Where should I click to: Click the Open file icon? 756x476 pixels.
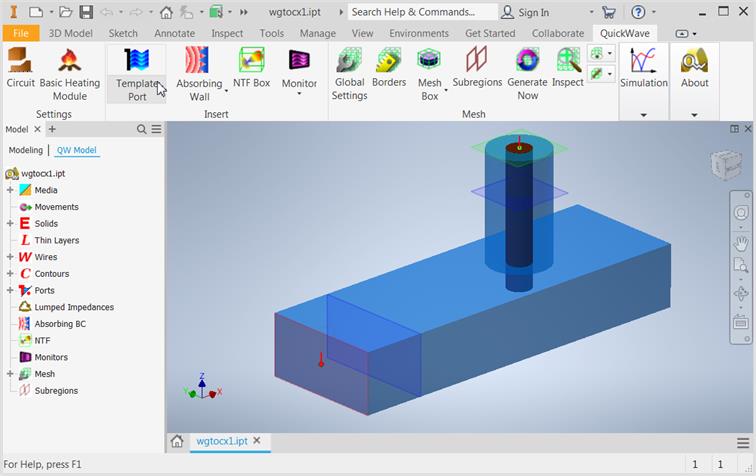coord(66,12)
